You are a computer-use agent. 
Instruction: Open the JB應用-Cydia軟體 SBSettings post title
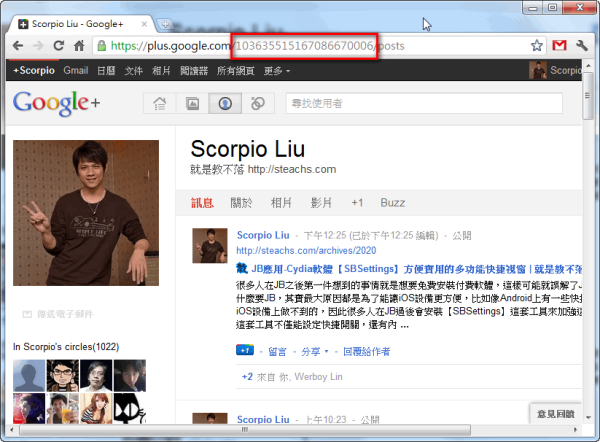[416, 269]
